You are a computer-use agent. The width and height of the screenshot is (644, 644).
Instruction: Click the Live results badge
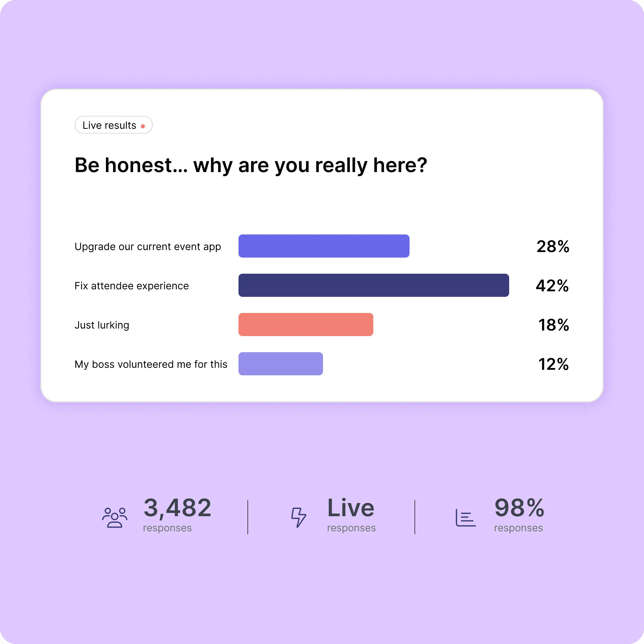[114, 125]
